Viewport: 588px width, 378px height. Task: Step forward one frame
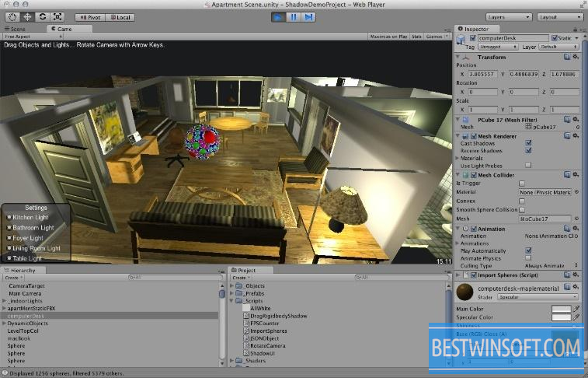point(308,17)
